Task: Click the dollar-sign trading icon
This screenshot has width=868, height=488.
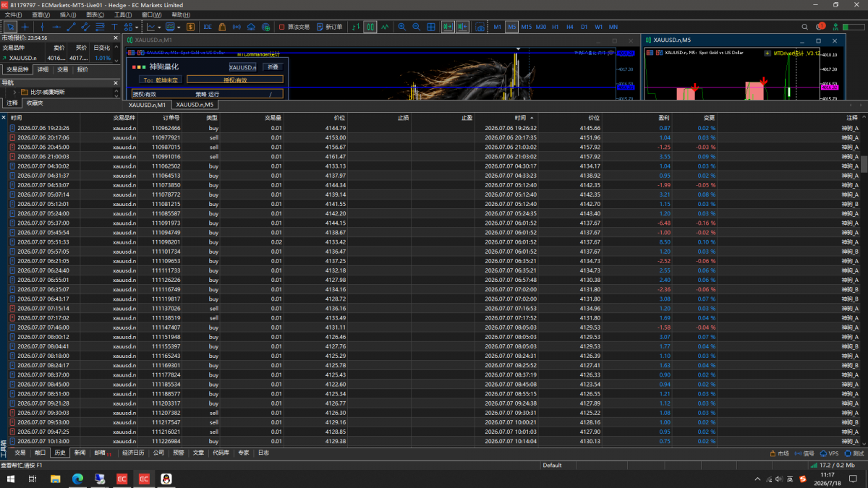Action: (x=190, y=27)
